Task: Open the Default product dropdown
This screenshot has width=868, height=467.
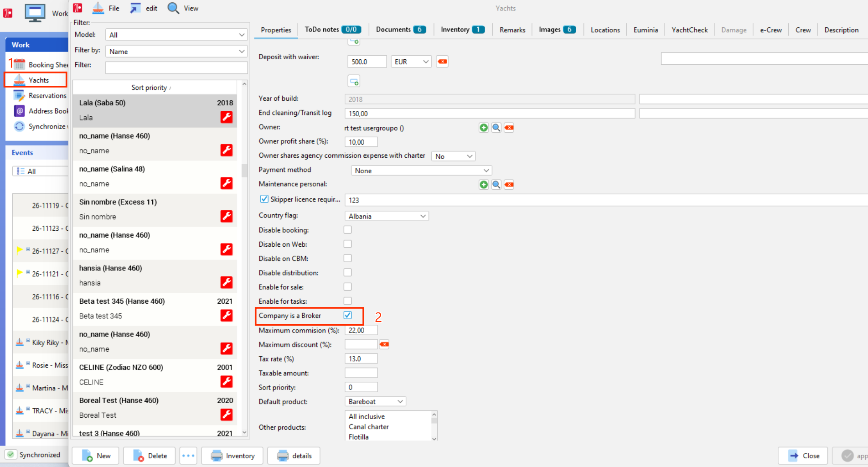Action: tap(375, 401)
